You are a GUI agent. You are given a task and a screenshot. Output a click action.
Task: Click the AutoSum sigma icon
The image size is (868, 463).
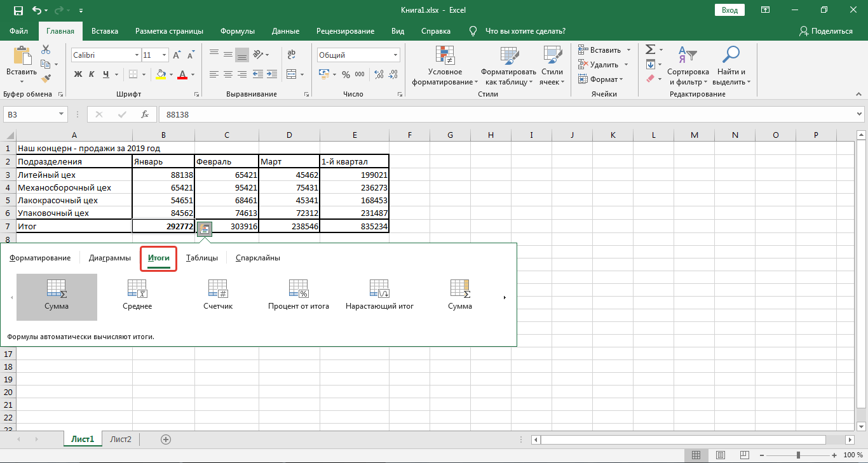coord(650,50)
